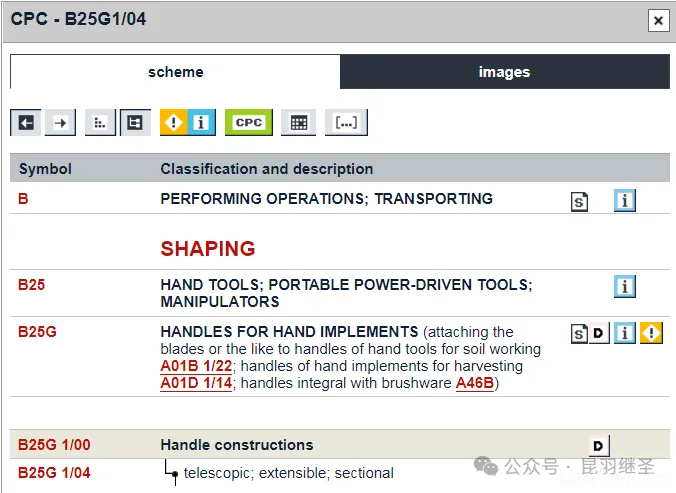
Task: Click the D icon in B25G row
Action: click(599, 333)
